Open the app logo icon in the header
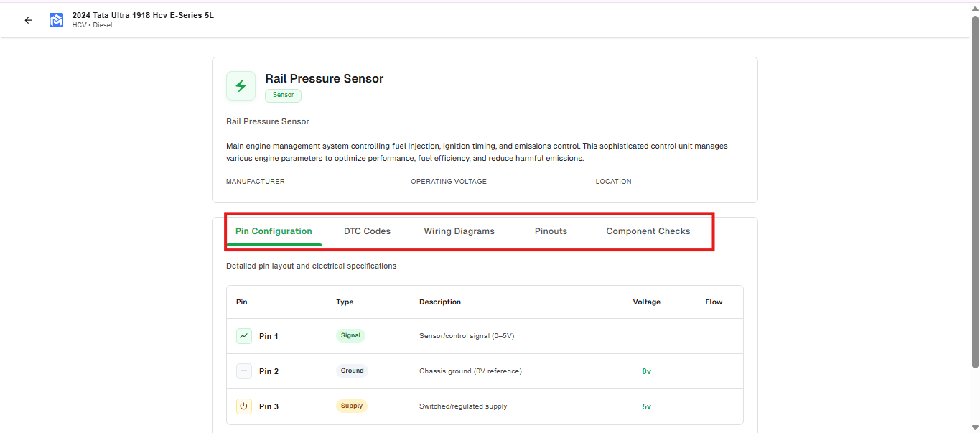The width and height of the screenshot is (980, 433). 55,19
